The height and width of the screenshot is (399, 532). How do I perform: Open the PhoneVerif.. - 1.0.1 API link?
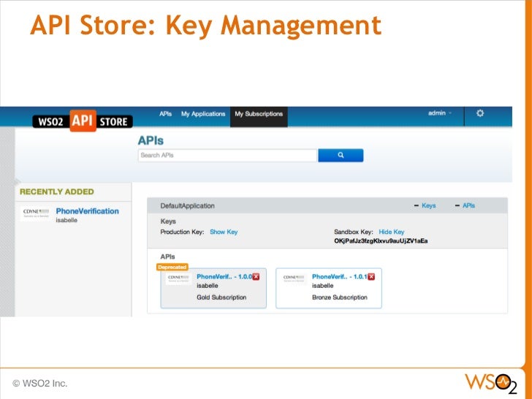coord(340,277)
